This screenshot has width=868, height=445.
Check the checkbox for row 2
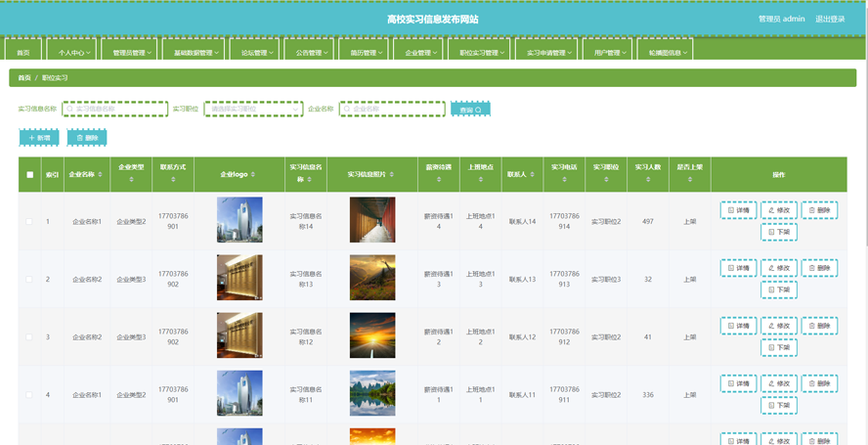tap(29, 280)
